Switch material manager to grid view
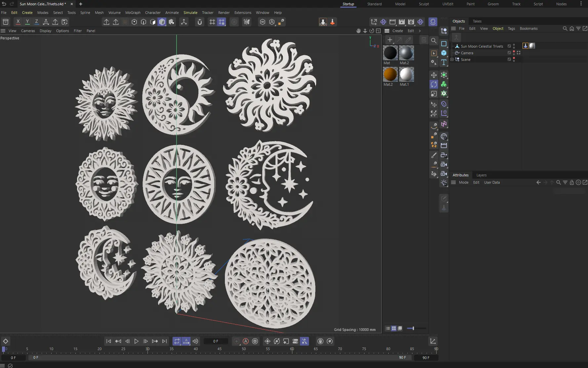Viewport: 588px width, 368px height. click(x=394, y=328)
